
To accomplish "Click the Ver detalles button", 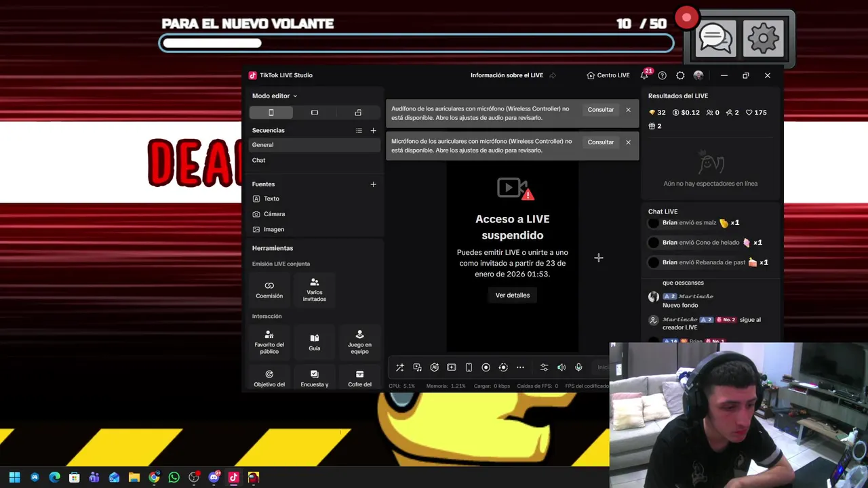I will [513, 296].
